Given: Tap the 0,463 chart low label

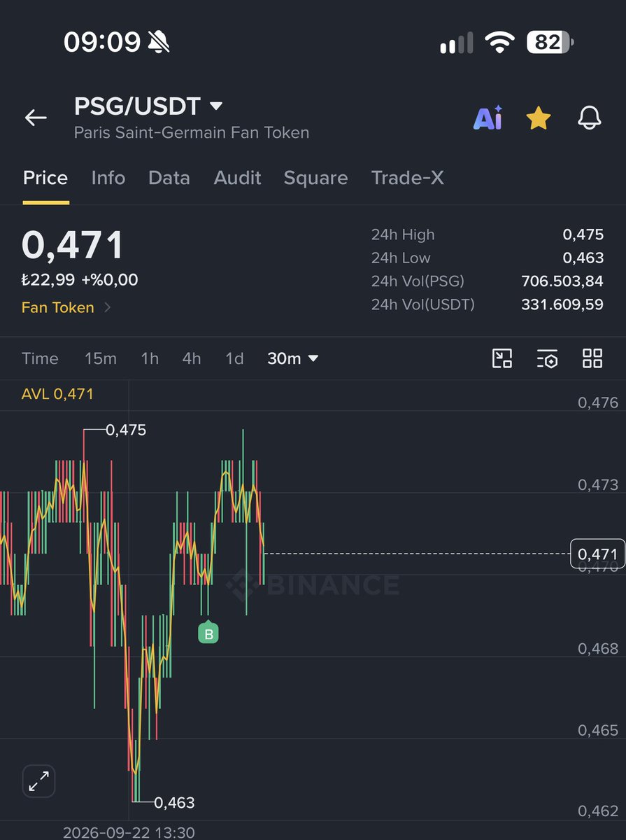Looking at the screenshot, I should click(x=174, y=802).
